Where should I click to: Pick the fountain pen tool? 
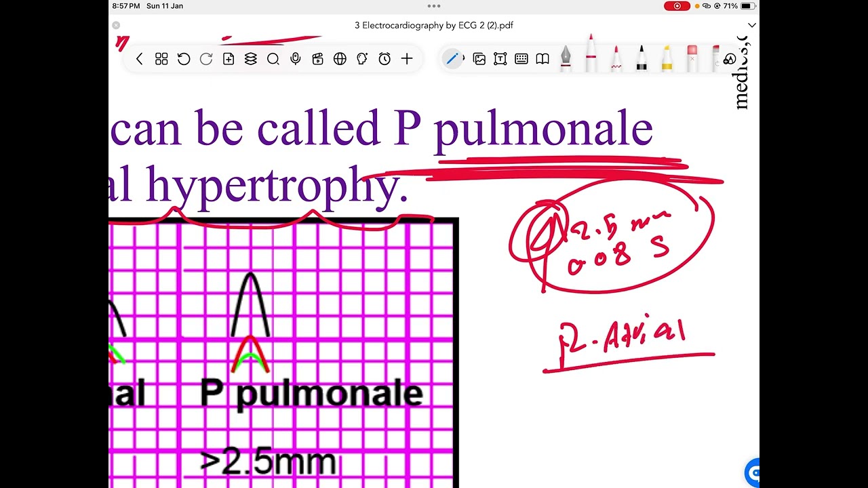click(x=566, y=58)
